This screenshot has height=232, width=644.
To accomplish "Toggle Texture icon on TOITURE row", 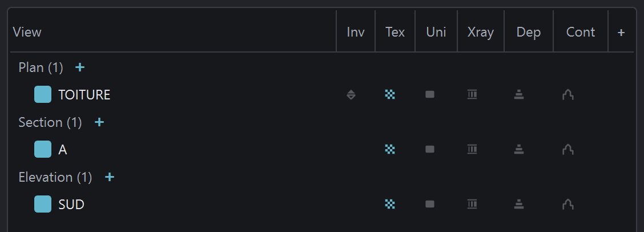I will pyautogui.click(x=390, y=95).
